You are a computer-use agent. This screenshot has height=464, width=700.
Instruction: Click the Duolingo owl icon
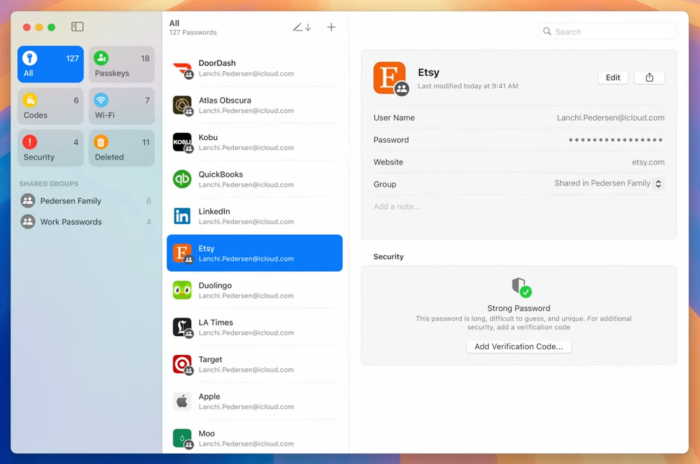(182, 290)
